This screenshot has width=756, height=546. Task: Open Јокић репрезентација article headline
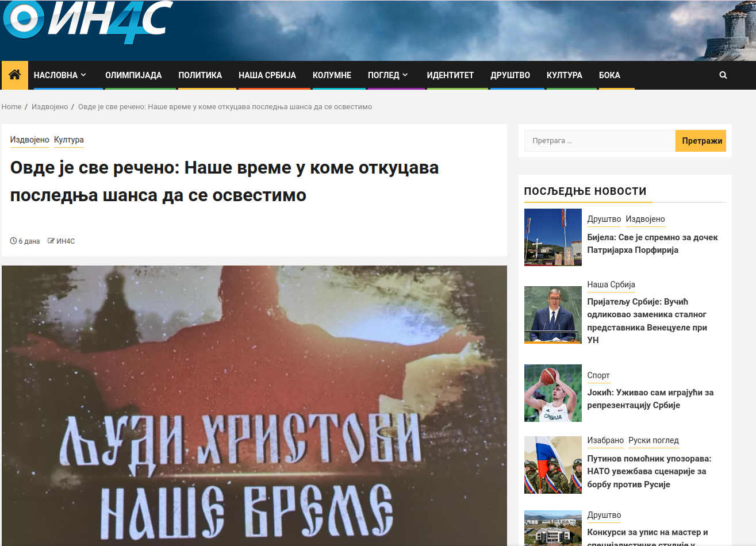[x=650, y=399]
